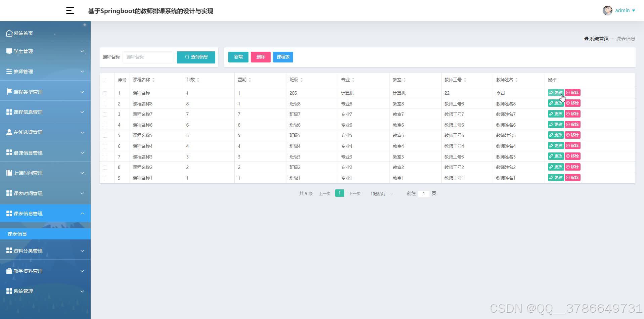Click the 课表 button
This screenshot has width=644, height=319.
(283, 57)
